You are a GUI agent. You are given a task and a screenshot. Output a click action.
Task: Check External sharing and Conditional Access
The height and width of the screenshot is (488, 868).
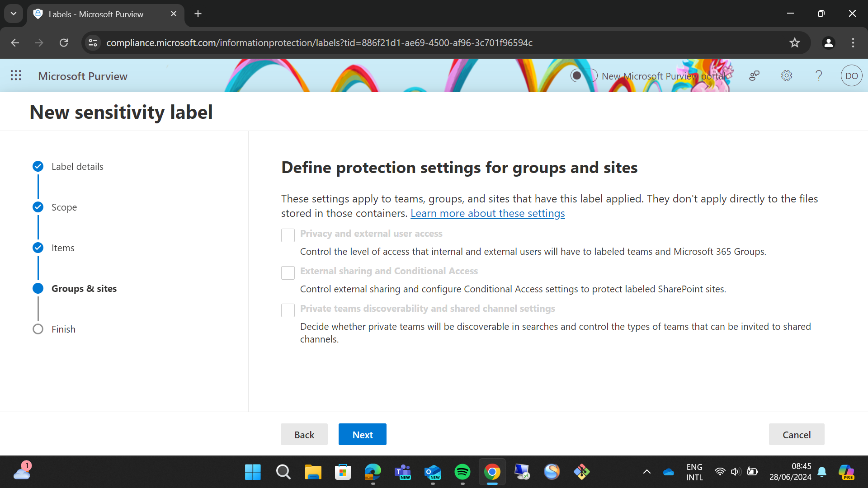288,272
